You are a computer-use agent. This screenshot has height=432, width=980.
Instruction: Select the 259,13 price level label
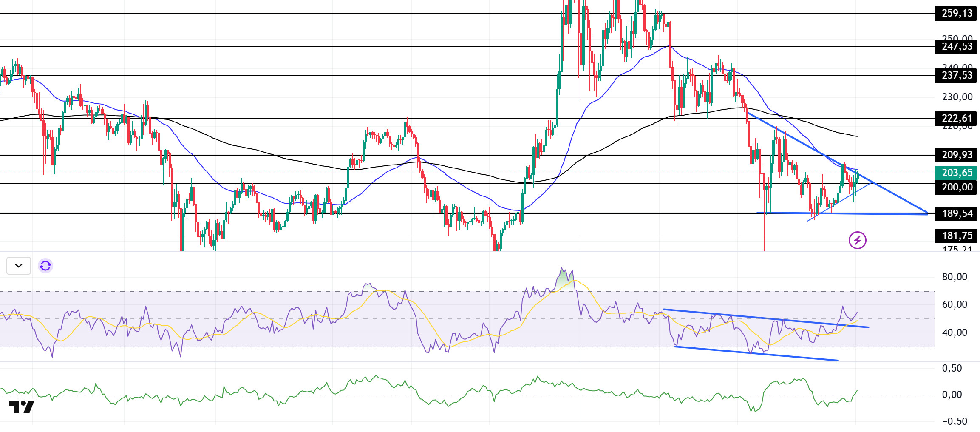[956, 14]
